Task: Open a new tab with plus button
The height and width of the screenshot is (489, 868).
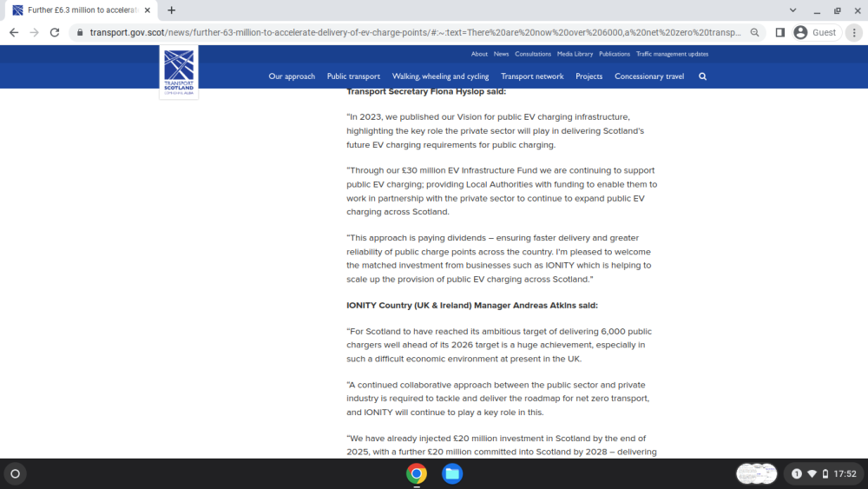Action: [172, 10]
